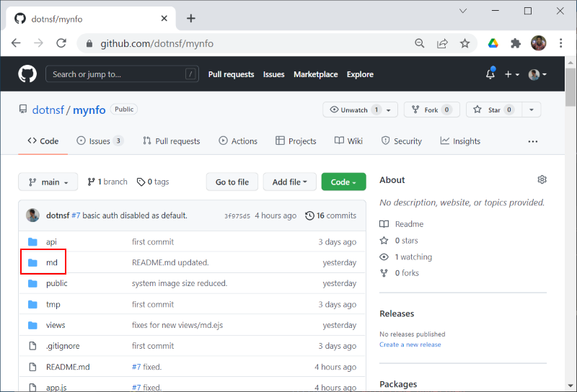The width and height of the screenshot is (577, 392).
Task: Expand the Add file dropdown
Action: 290,182
